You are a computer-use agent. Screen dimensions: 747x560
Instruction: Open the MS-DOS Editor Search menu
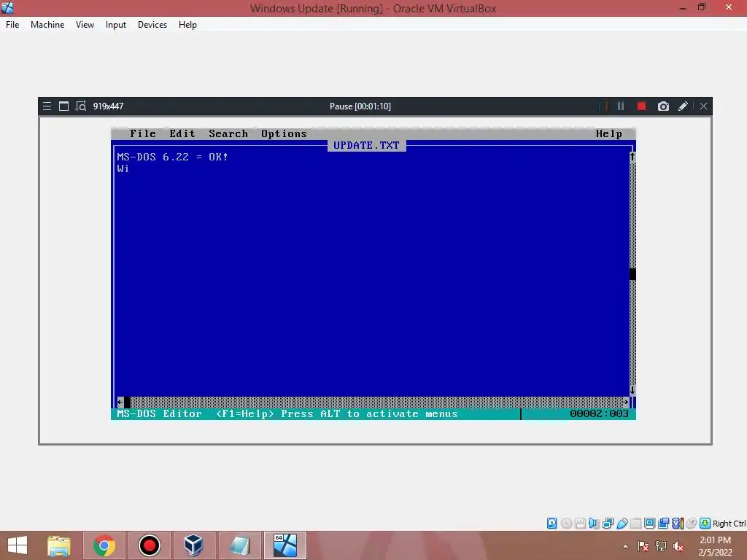pos(228,134)
